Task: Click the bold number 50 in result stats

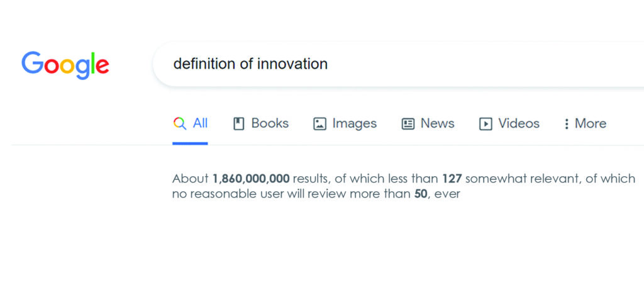Action: coord(421,194)
